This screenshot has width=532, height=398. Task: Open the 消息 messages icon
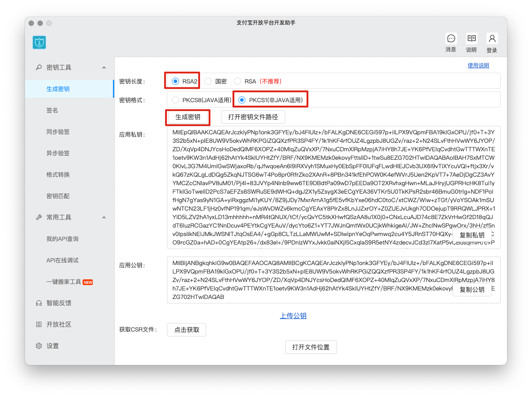point(451,39)
